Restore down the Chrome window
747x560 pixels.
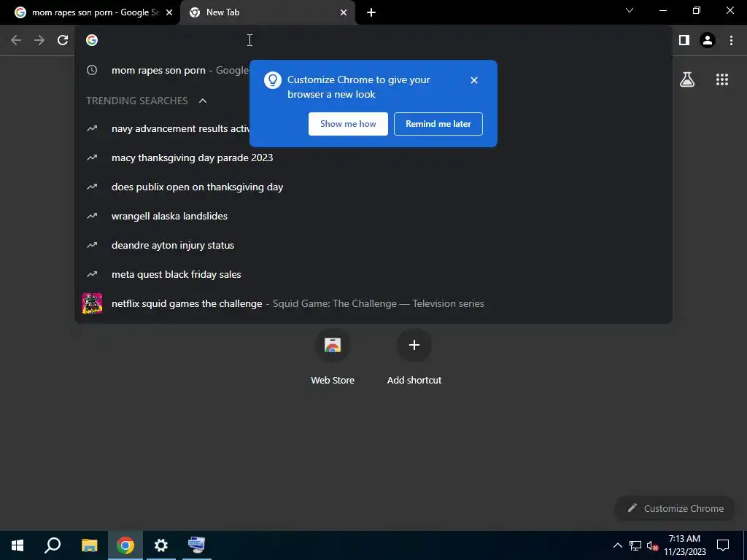click(x=697, y=10)
